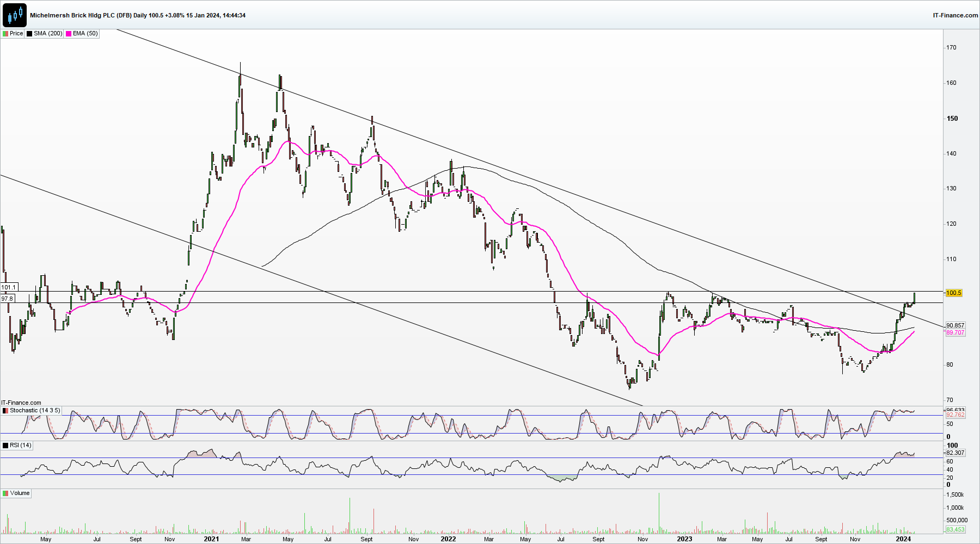Click the candlestick chart logo icon
The height and width of the screenshot is (544, 980).
[14, 15]
